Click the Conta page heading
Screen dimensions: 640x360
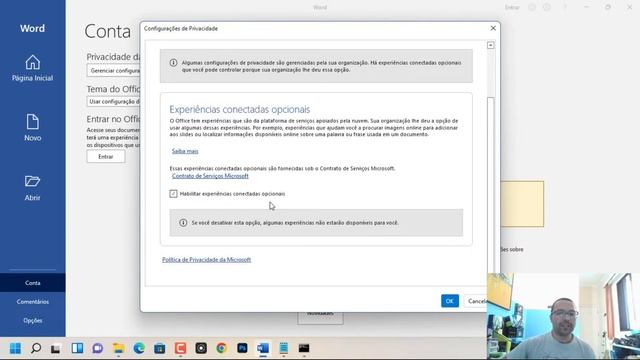(x=108, y=31)
